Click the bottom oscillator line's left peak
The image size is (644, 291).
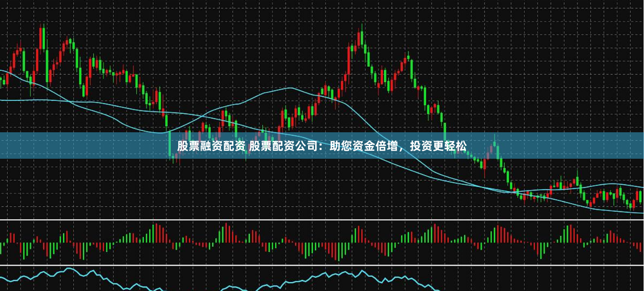tap(68, 269)
